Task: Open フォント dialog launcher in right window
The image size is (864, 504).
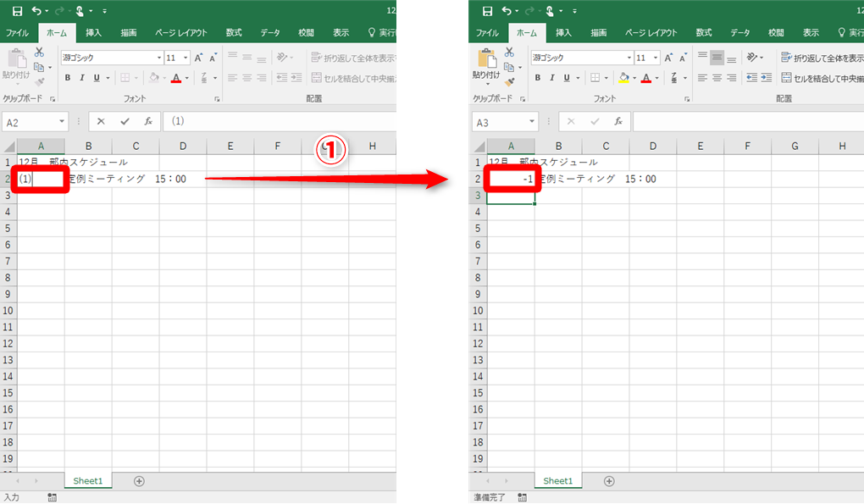Action: point(687,99)
